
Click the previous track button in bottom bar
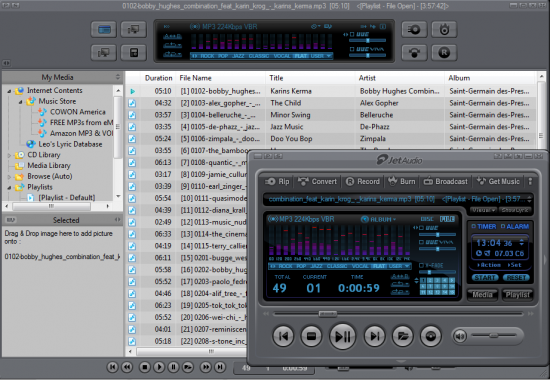112,367
